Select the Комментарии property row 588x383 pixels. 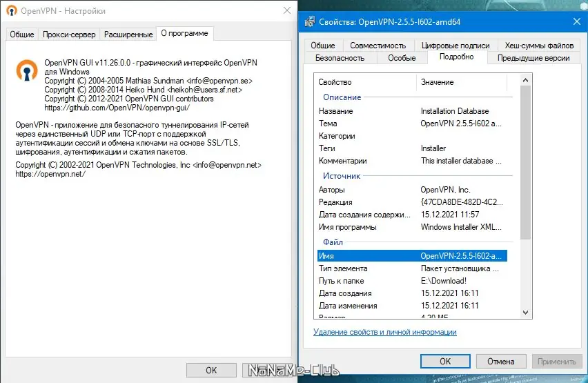coord(412,161)
